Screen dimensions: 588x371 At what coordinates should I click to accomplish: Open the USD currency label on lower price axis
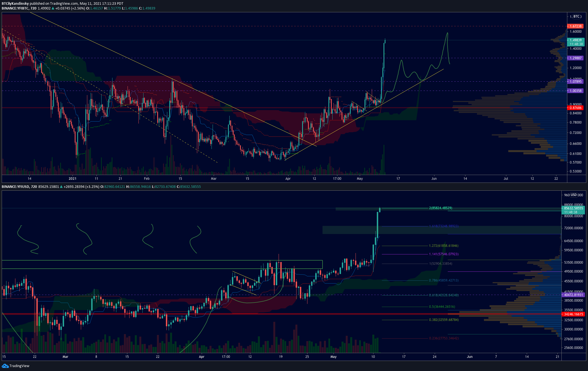pyautogui.click(x=574, y=195)
